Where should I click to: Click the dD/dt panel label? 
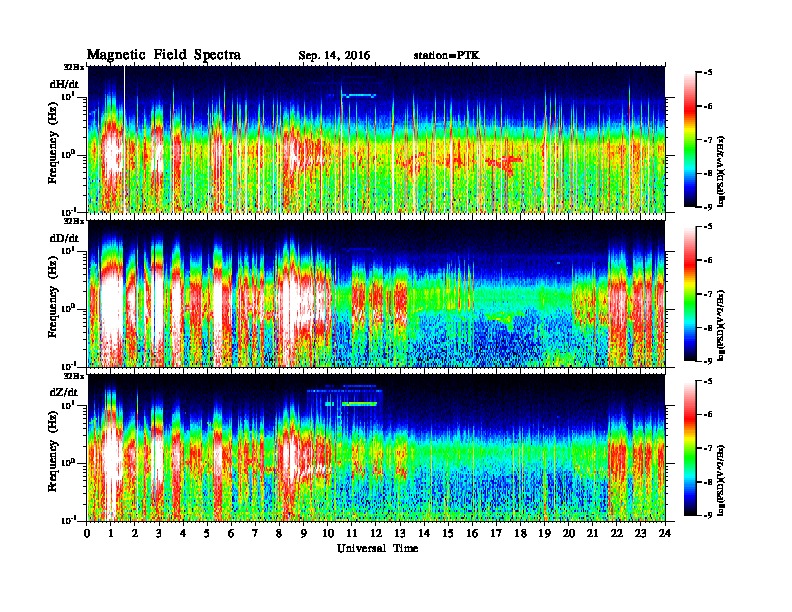coord(64,238)
